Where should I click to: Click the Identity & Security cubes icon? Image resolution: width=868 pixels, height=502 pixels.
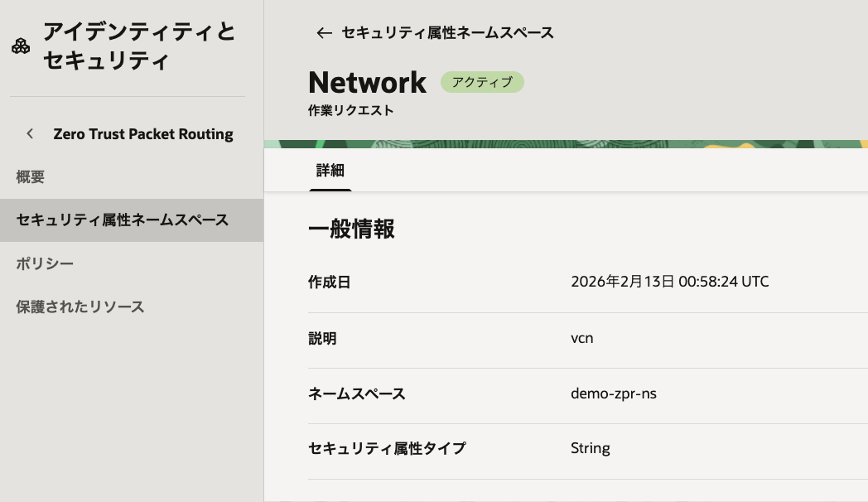tap(21, 46)
